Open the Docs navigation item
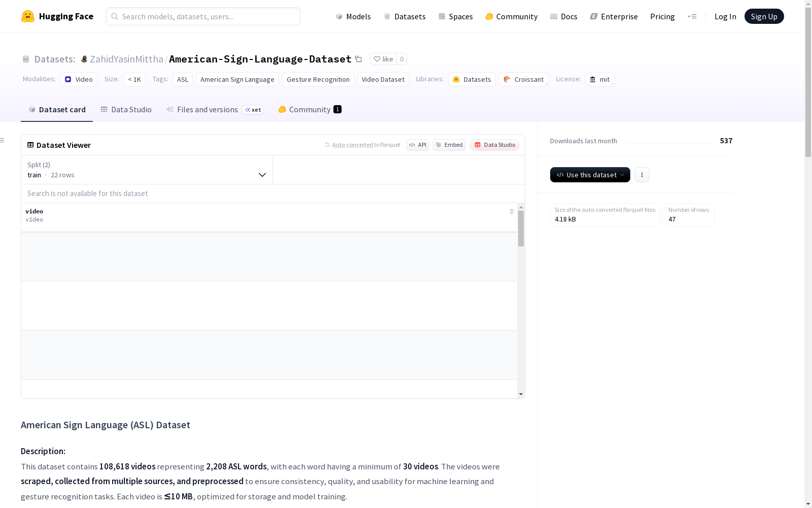 (564, 16)
